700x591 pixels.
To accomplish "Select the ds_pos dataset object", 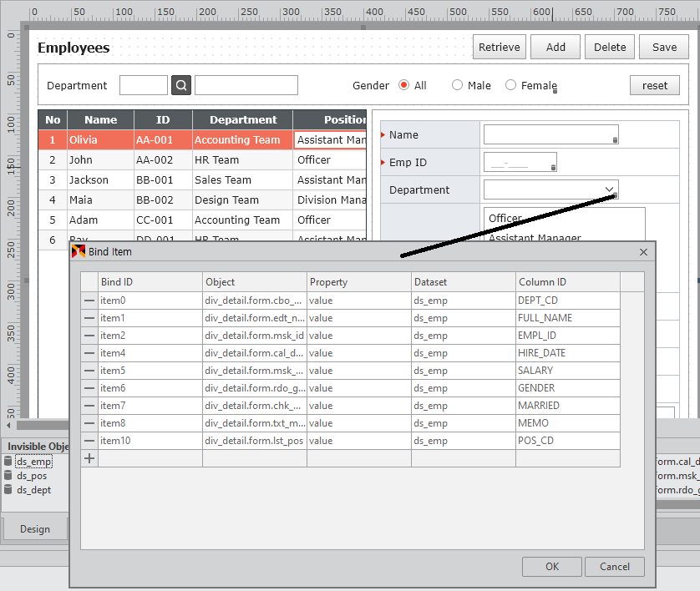I will click(32, 476).
